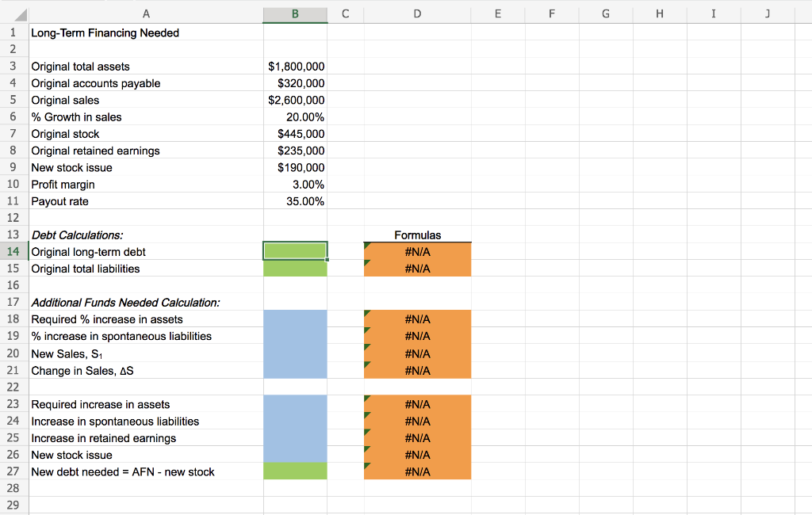
Task: Click 'Original accounts payable' label cell
Action: 146,83
